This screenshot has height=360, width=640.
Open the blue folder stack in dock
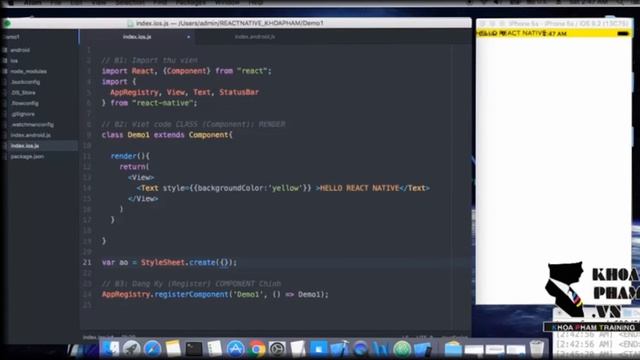tap(453, 349)
